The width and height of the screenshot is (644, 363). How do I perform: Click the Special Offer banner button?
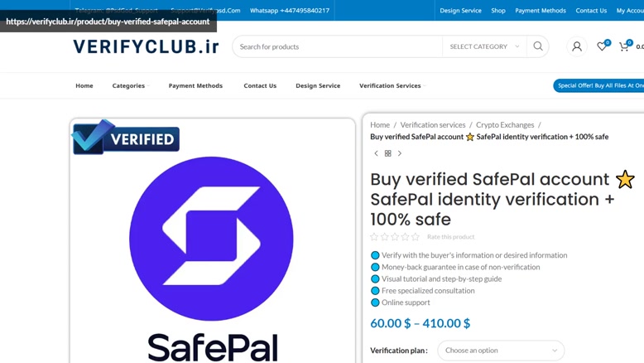[x=599, y=85]
